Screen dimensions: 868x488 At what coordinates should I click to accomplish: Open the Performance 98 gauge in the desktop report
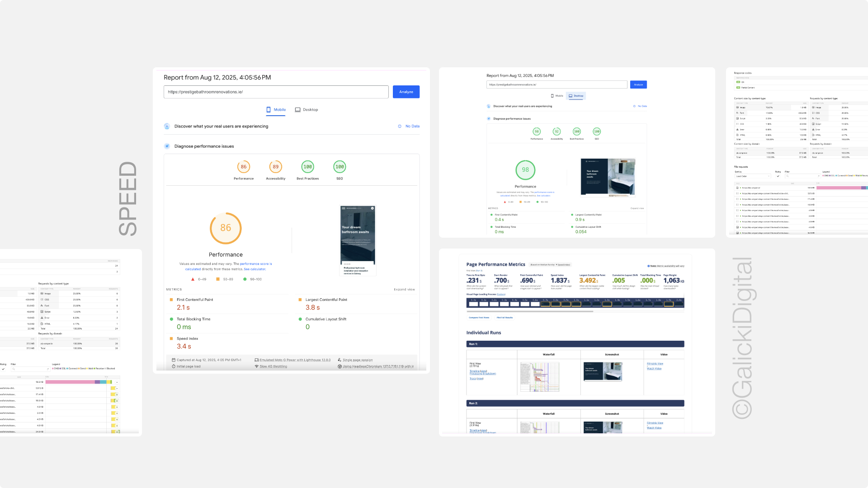pyautogui.click(x=537, y=131)
